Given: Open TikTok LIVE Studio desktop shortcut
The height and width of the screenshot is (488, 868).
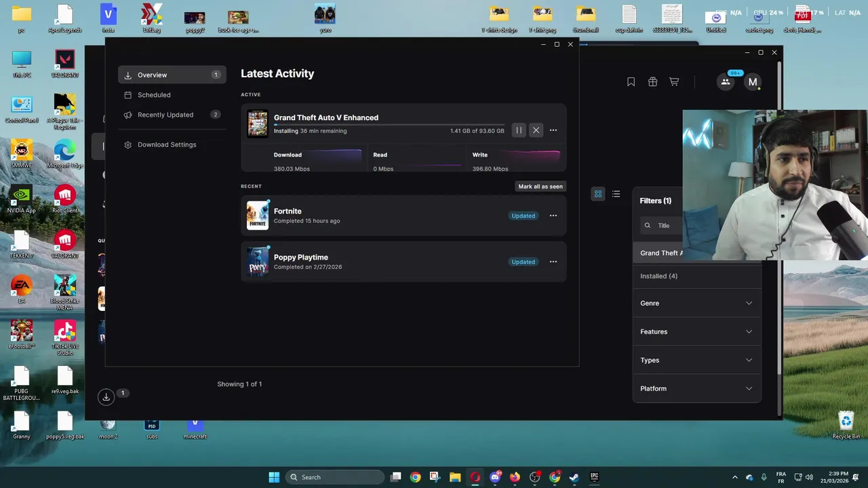Looking at the screenshot, I should point(65,337).
